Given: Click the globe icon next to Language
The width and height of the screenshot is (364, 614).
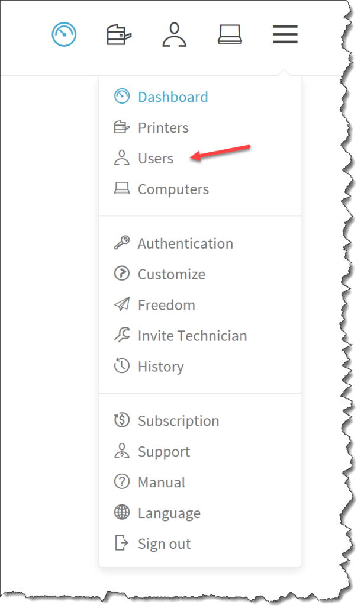Looking at the screenshot, I should point(122,513).
